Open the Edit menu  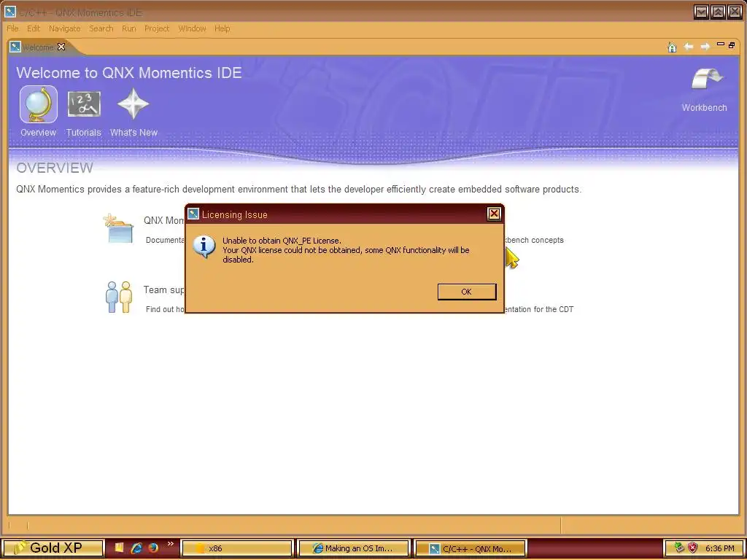click(x=34, y=28)
